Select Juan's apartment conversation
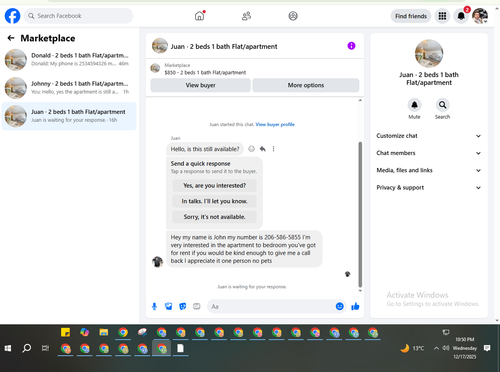This screenshot has width=500, height=372. [x=69, y=116]
